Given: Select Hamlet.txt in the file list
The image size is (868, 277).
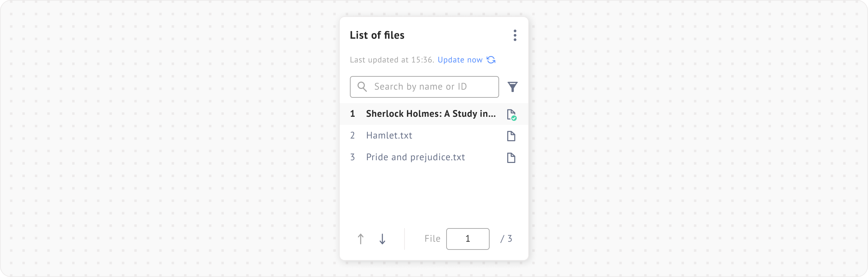Looking at the screenshot, I should click(x=389, y=136).
